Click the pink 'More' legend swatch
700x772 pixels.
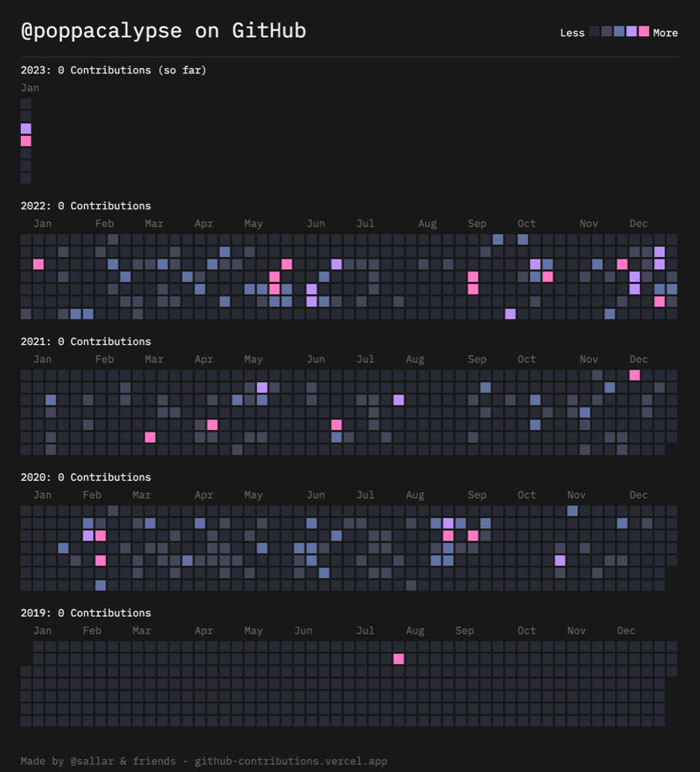644,32
